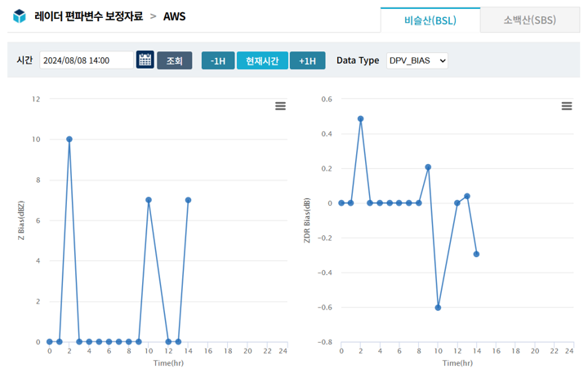Jump to current time with 현재시간
This screenshot has width=588, height=382.
(x=262, y=60)
